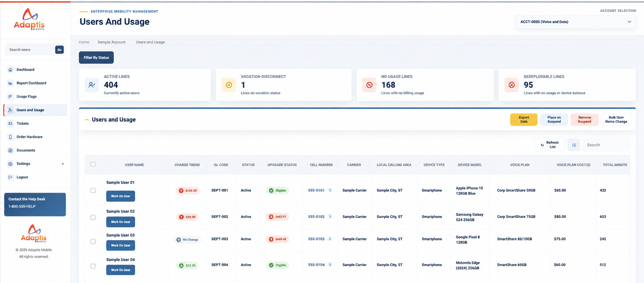Viewport: 644px width, 283px height.
Task: Open the ACCT-0000 account selection dropdown
Action: (576, 22)
